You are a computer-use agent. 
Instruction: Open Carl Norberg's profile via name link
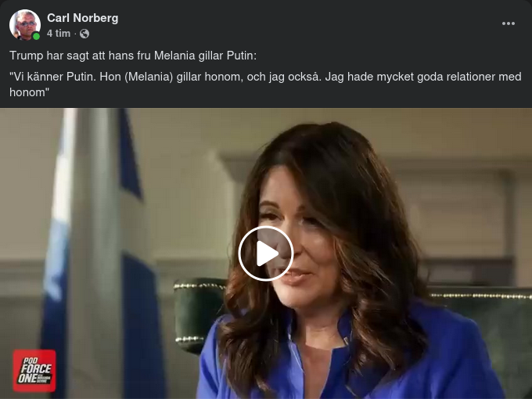coord(82,18)
